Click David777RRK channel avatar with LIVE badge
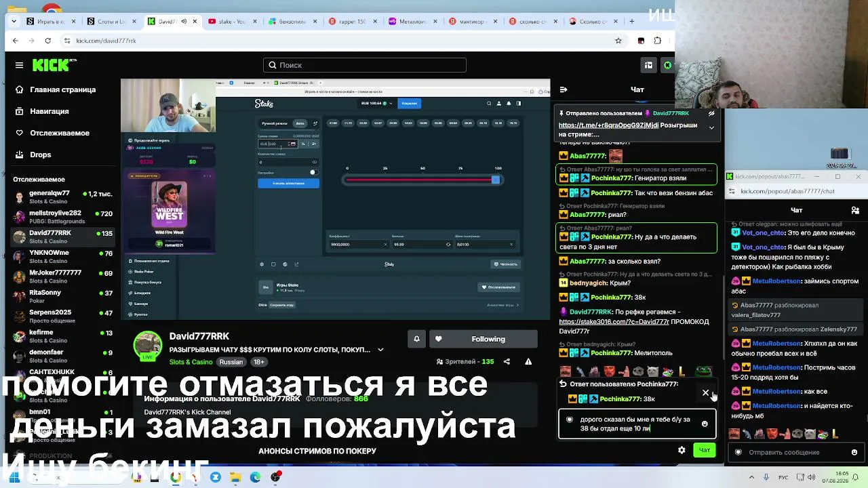 click(148, 346)
